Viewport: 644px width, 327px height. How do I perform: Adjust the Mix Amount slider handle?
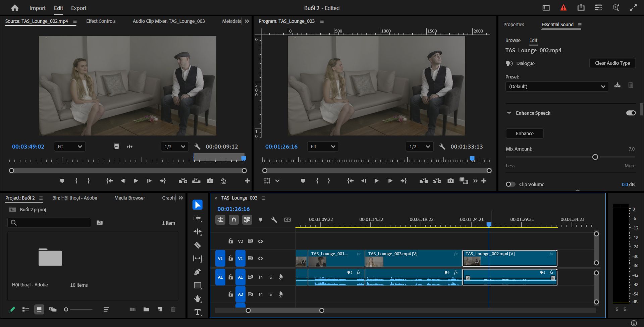(x=595, y=157)
